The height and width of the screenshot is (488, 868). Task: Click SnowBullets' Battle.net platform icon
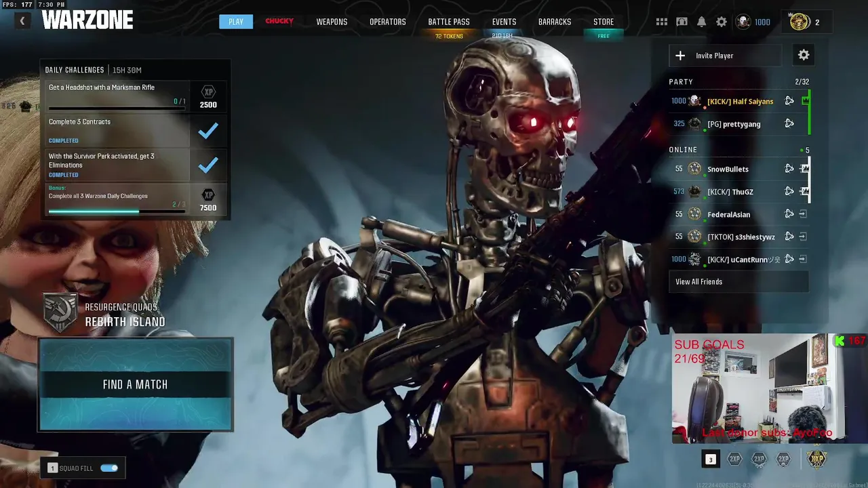[789, 169]
